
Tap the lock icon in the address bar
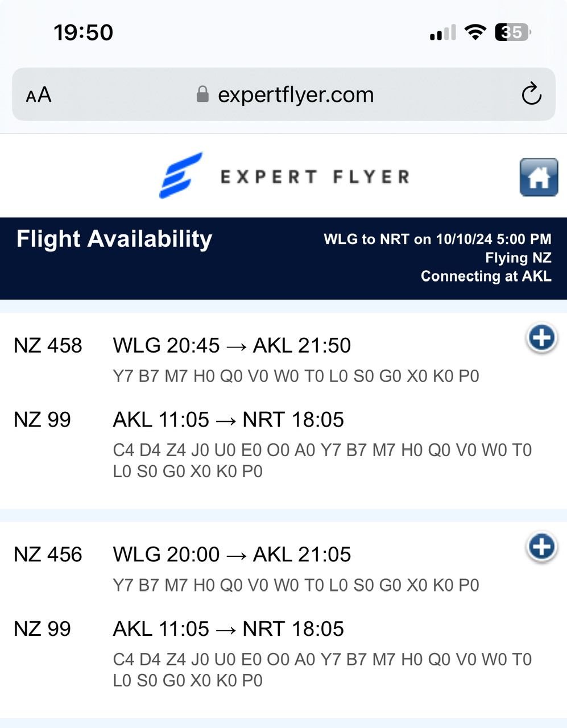pyautogui.click(x=202, y=94)
